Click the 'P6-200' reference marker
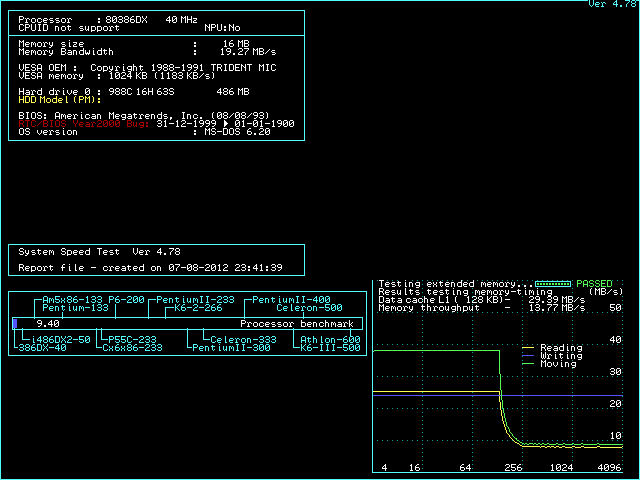The image size is (640, 480). [126, 300]
